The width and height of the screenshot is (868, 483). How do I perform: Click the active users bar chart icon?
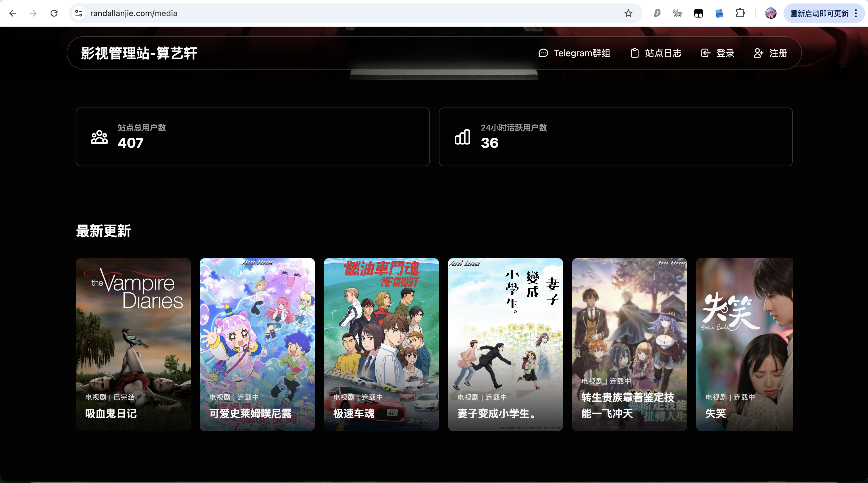(462, 137)
